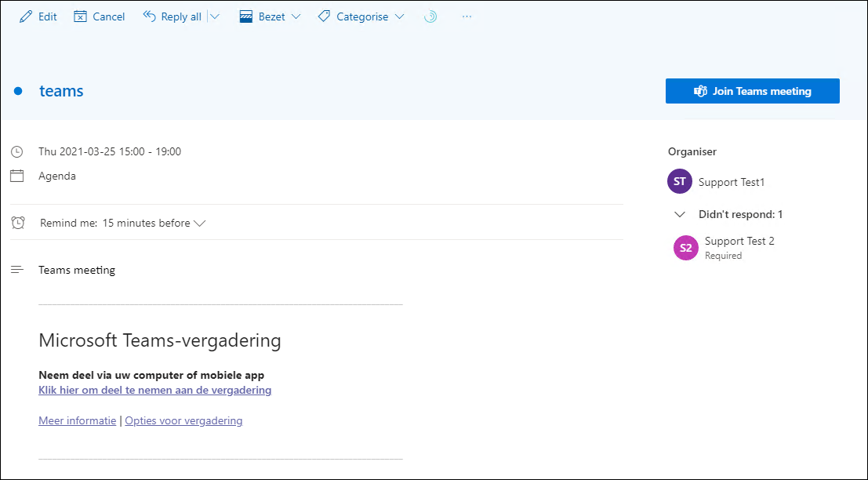Click the Neem deel via uw computer text
Image resolution: width=868 pixels, height=480 pixels.
pos(151,376)
